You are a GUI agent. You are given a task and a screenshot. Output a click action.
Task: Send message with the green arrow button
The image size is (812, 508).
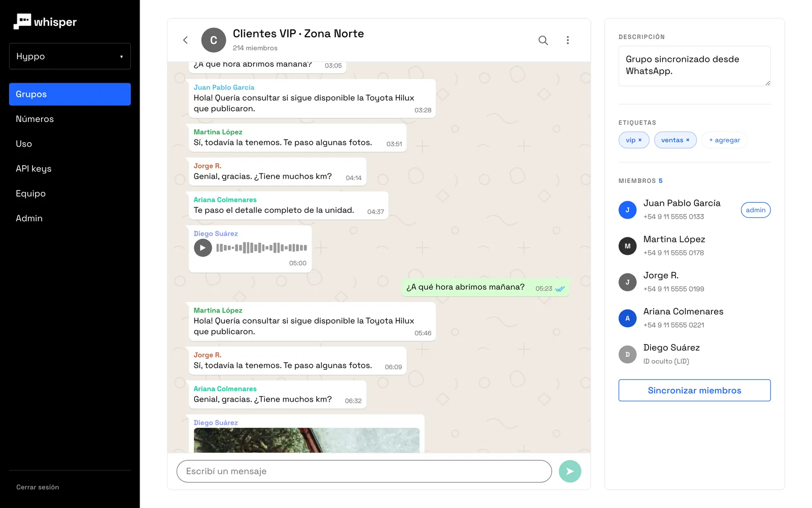[570, 471]
